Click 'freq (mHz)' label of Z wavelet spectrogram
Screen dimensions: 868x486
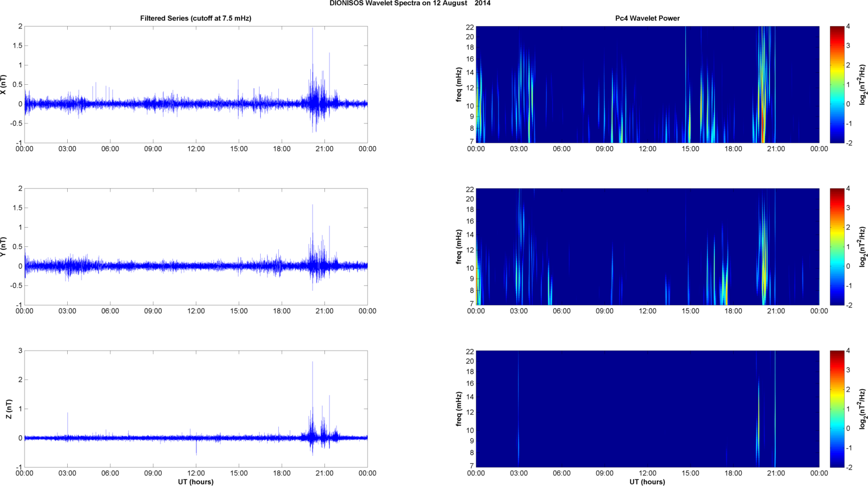click(x=459, y=409)
